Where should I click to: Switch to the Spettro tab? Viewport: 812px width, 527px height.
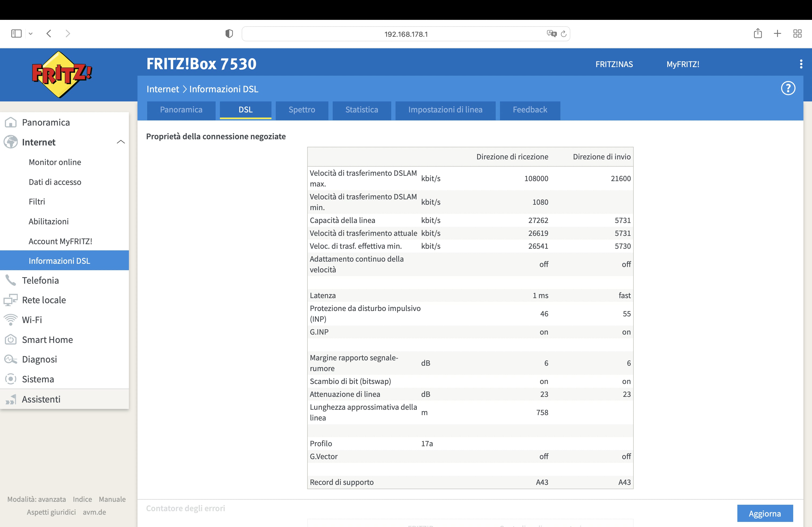click(302, 110)
